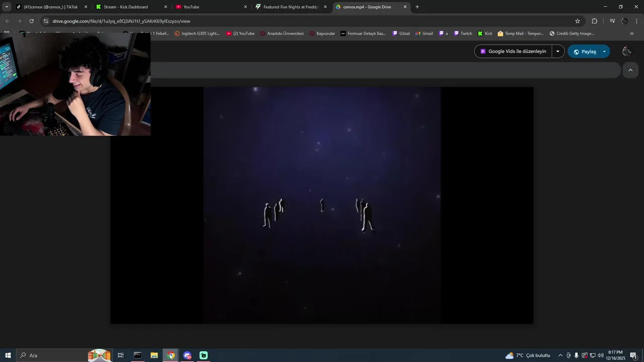Open a new browser tab
The width and height of the screenshot is (644, 362).
(417, 7)
